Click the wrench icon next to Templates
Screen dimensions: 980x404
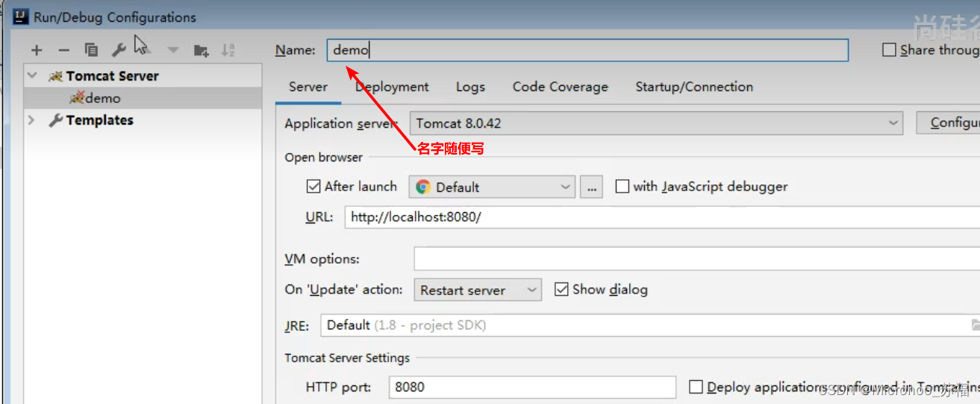click(x=56, y=120)
